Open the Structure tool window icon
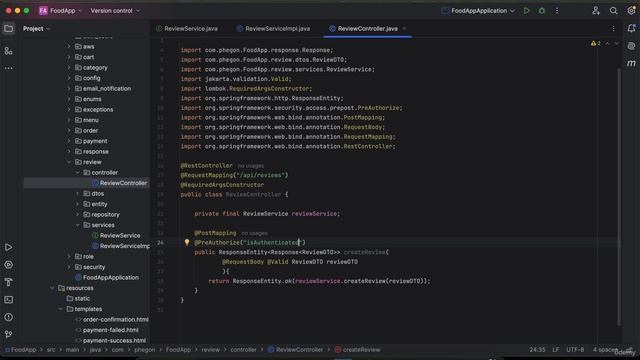Screen dimensions: 640x360 (9, 51)
